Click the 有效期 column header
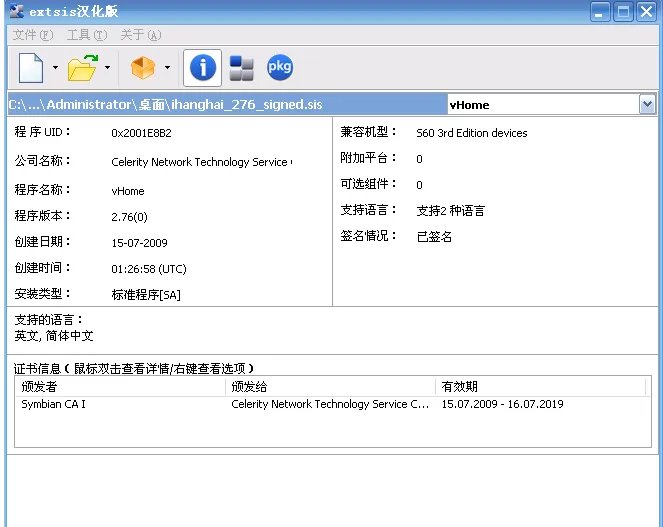This screenshot has width=663, height=527. pyautogui.click(x=540, y=386)
